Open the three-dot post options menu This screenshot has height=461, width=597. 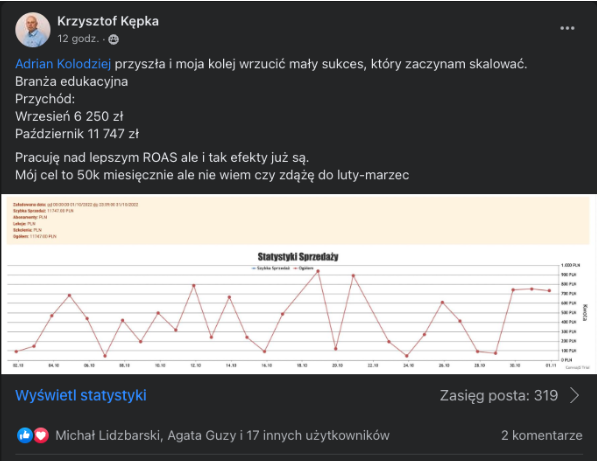point(567,28)
